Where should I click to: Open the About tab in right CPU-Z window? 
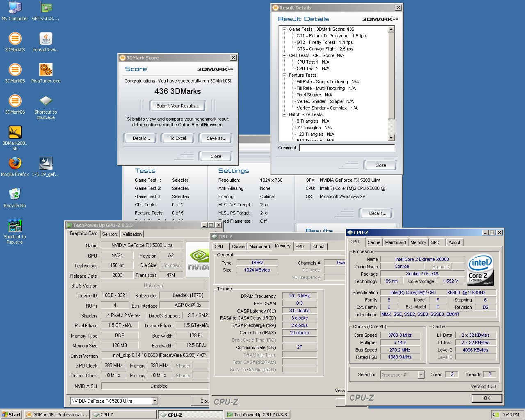click(x=454, y=242)
